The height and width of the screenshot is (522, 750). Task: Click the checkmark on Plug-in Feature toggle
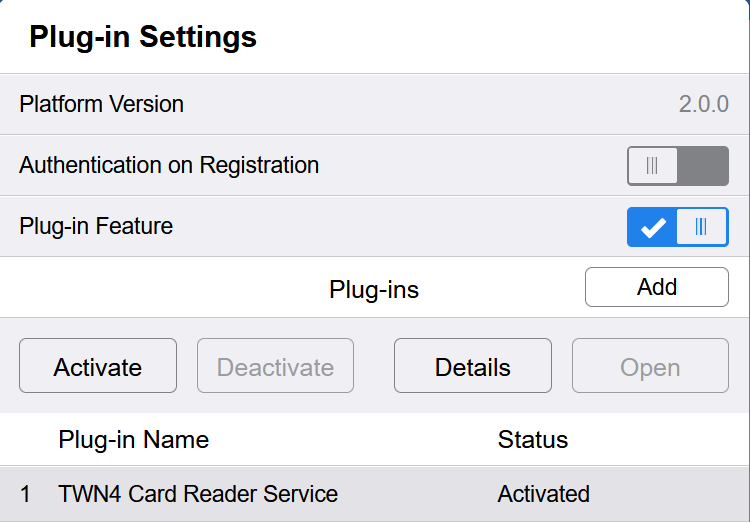tap(653, 228)
